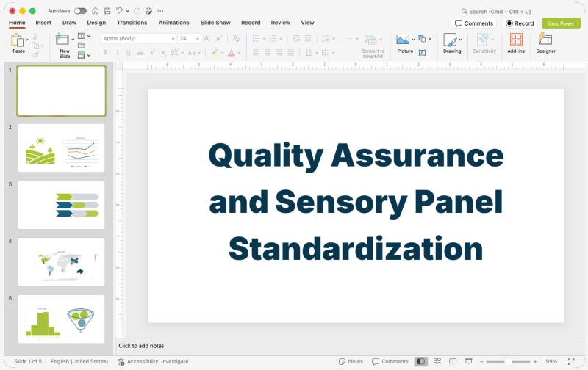Click the Comments button in the ribbon header

click(x=474, y=23)
